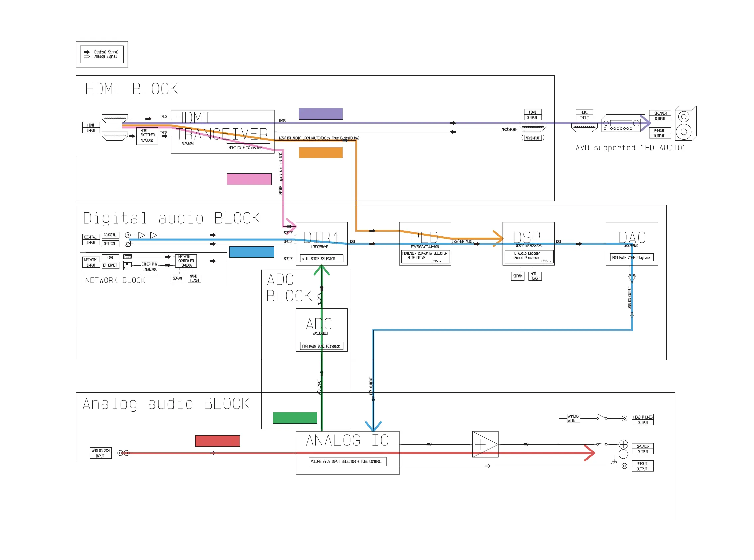Click the buffer triangle nearest the coaxial jack

pyautogui.click(x=142, y=235)
